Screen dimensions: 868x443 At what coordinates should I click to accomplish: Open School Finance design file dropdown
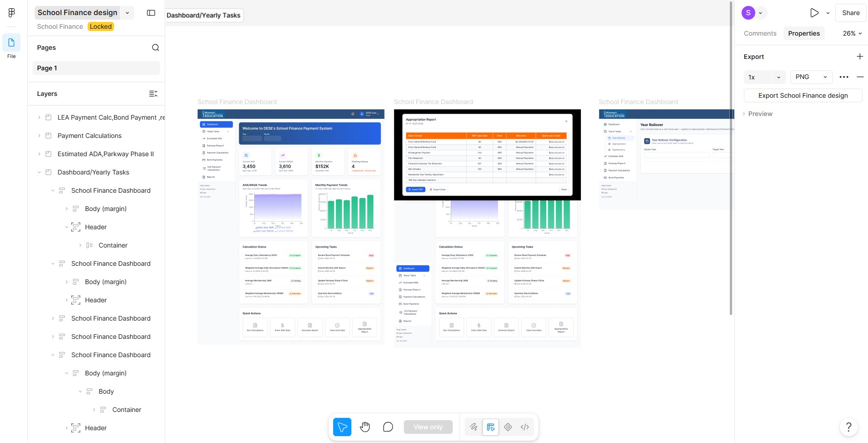pyautogui.click(x=127, y=13)
